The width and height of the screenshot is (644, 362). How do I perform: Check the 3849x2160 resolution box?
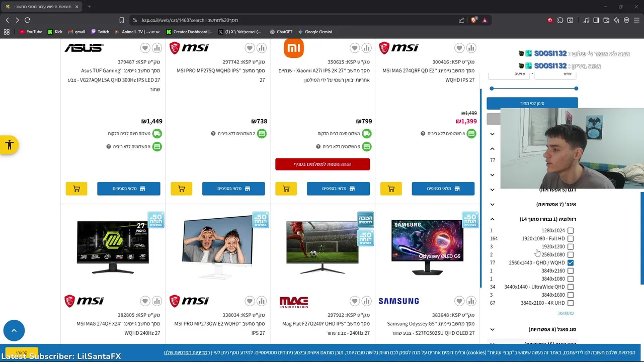point(571,271)
